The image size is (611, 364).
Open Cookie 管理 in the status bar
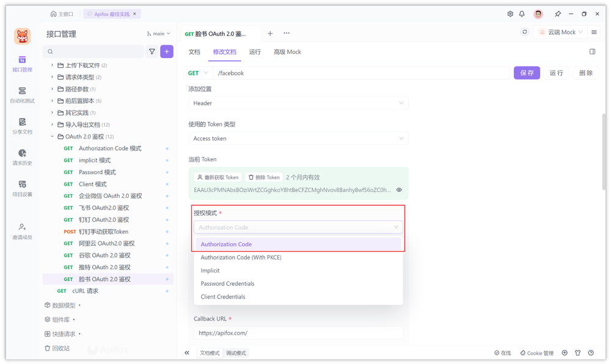[x=536, y=352]
